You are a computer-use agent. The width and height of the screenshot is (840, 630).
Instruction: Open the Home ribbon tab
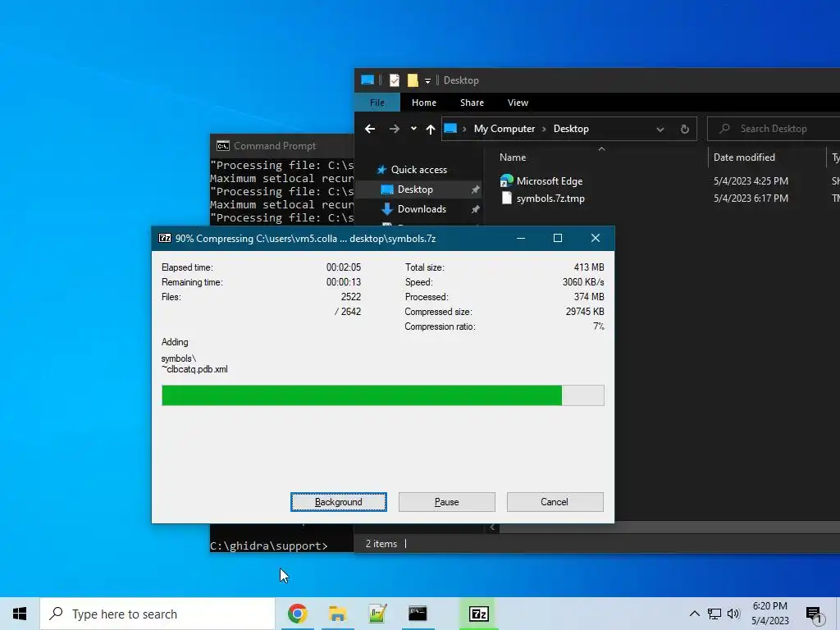click(424, 103)
